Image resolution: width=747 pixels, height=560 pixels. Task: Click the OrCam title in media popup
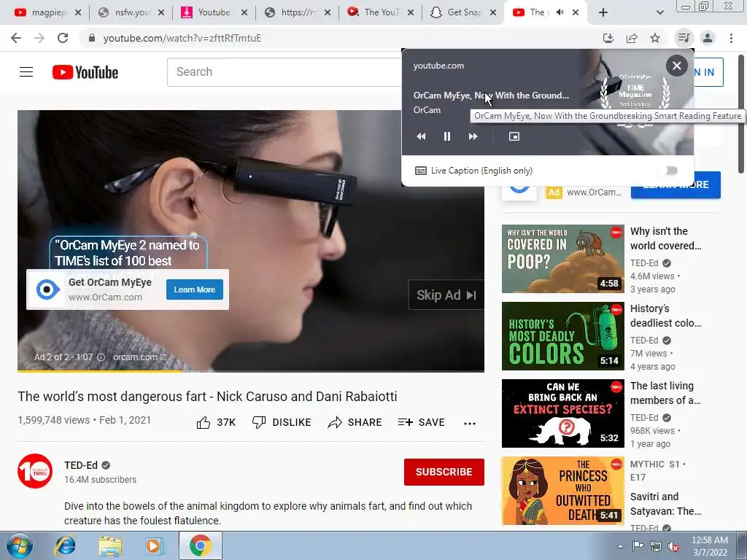point(491,96)
